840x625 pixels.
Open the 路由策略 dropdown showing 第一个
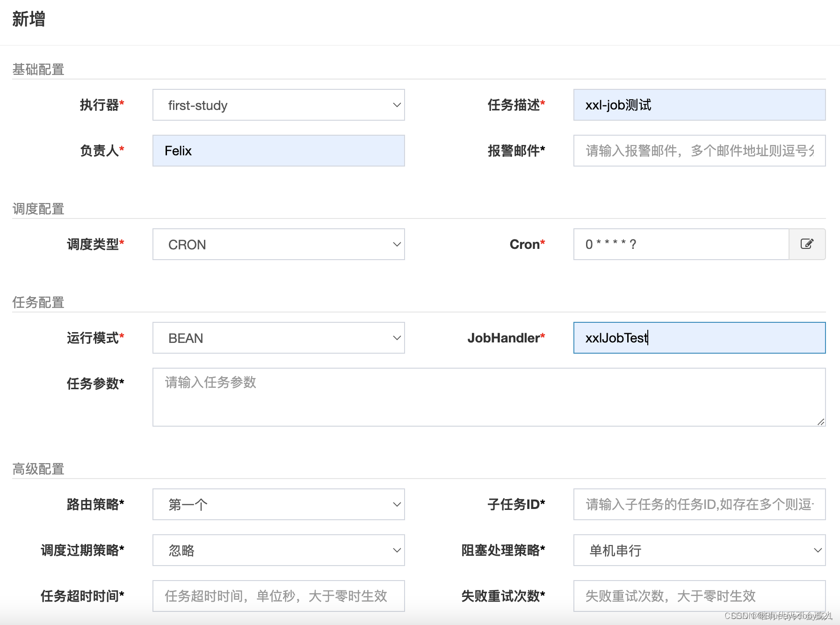[279, 504]
